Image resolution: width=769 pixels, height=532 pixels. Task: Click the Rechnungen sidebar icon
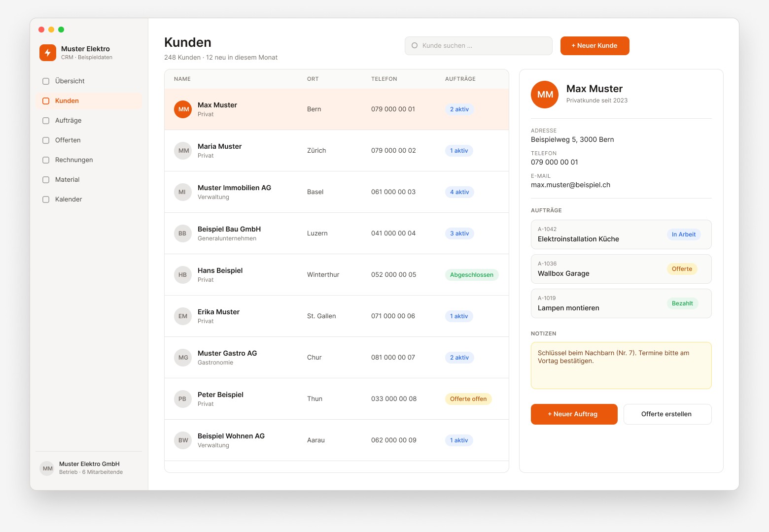[46, 160]
